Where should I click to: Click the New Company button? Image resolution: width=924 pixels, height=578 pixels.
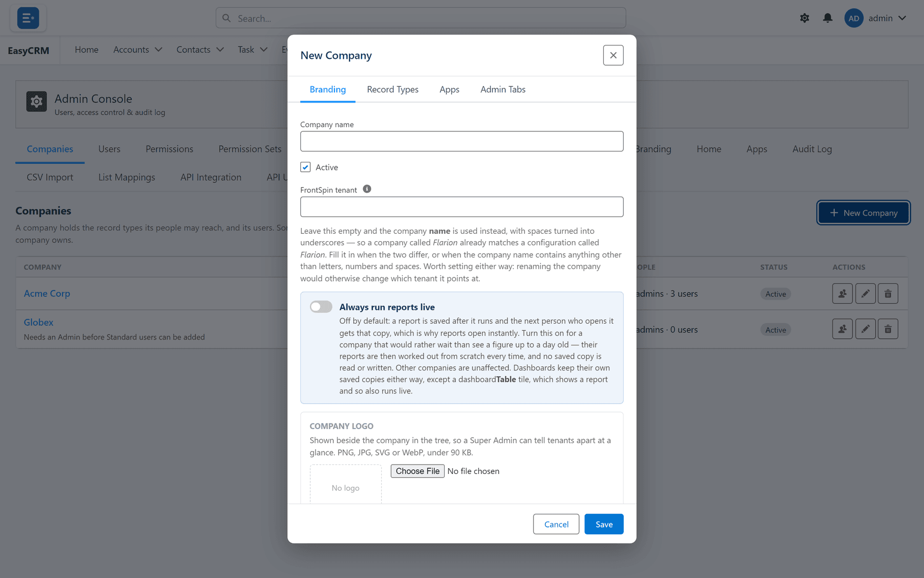coord(864,213)
